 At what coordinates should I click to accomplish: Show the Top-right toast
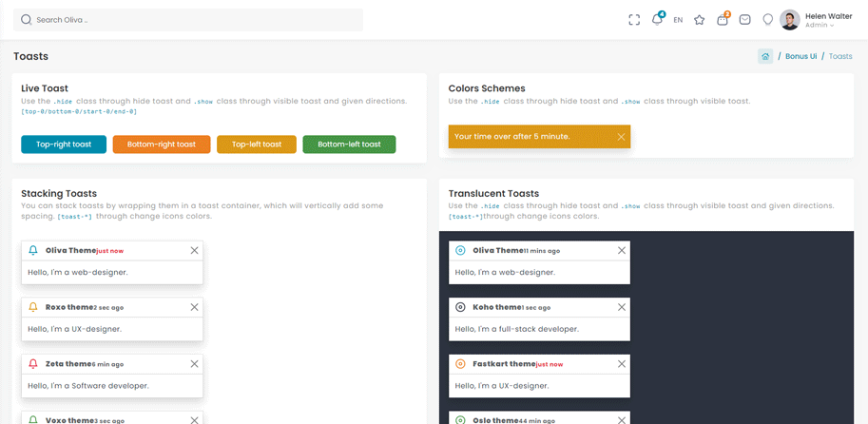64,145
